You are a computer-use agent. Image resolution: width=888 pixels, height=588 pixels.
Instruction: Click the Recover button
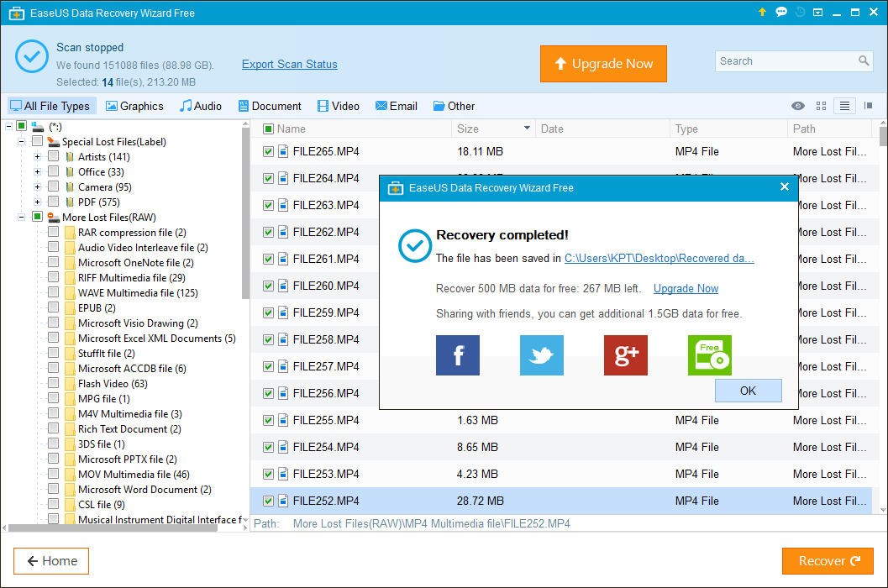[828, 561]
